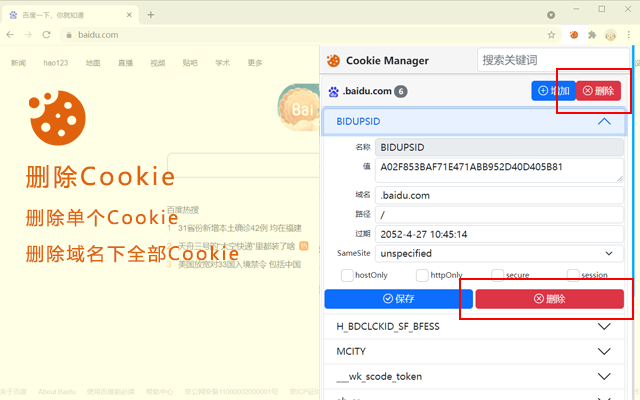Click the browser back arrow
The height and width of the screenshot is (400, 640).
point(10,35)
